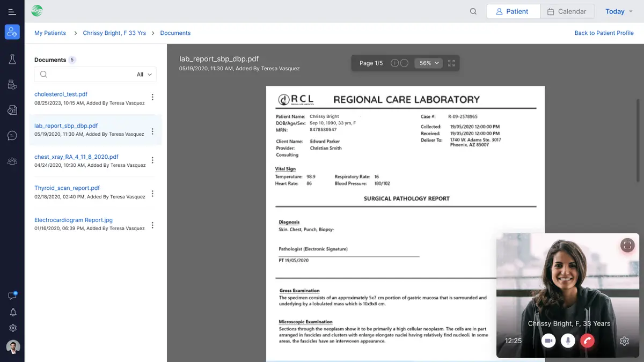This screenshot has height=362, width=644.
Task: Zoom out on the PDF page
Action: coord(405,63)
